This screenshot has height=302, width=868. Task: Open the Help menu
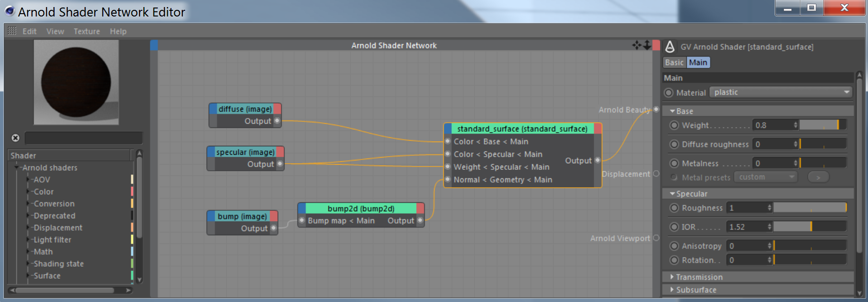tap(118, 31)
